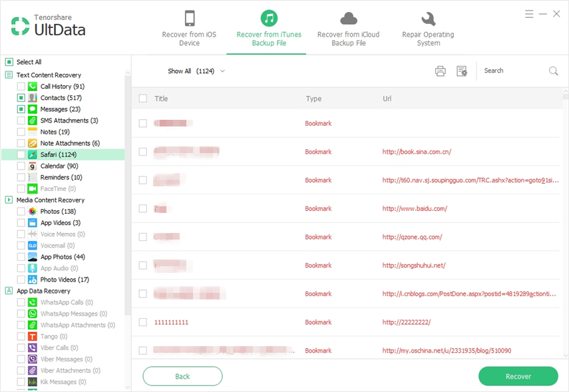This screenshot has height=392, width=569.
Task: Click the http://songshuhui.net/ url
Action: [414, 266]
